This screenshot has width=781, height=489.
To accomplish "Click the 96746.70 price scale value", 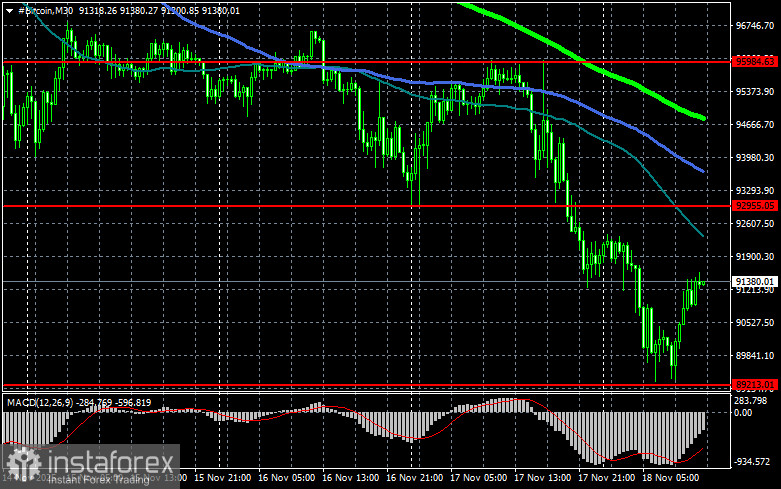I will click(x=755, y=25).
